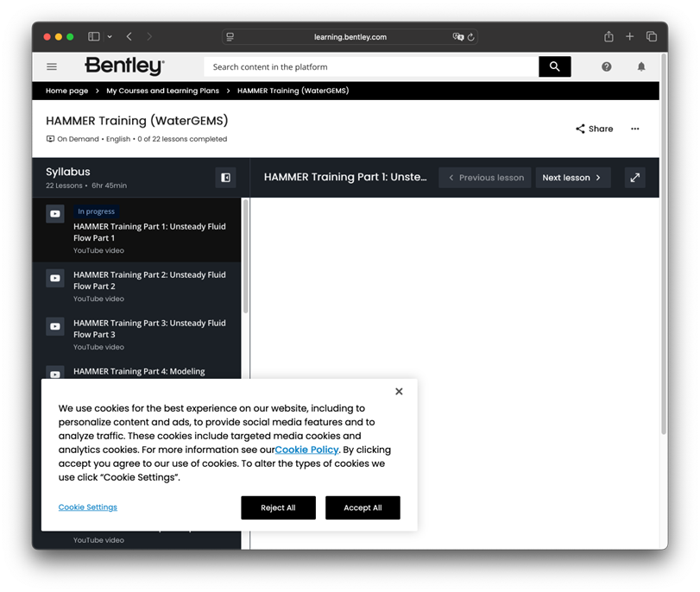Open My Courses and Learning Plans breadcrumb
Image resolution: width=700 pixels, height=592 pixels.
pyautogui.click(x=162, y=91)
